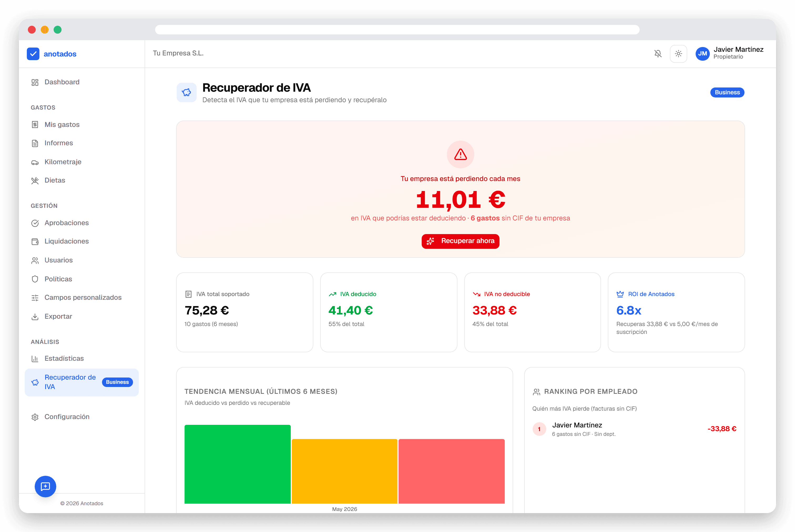Click the Mis gastos receipt icon

pos(35,125)
